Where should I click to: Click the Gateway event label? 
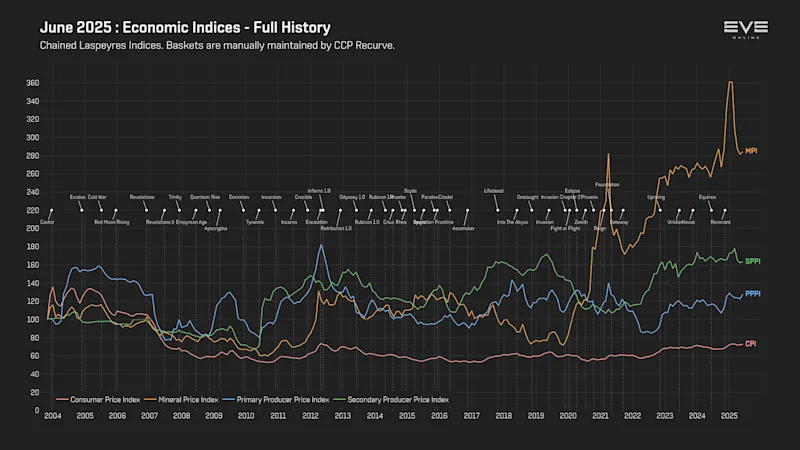tap(619, 222)
